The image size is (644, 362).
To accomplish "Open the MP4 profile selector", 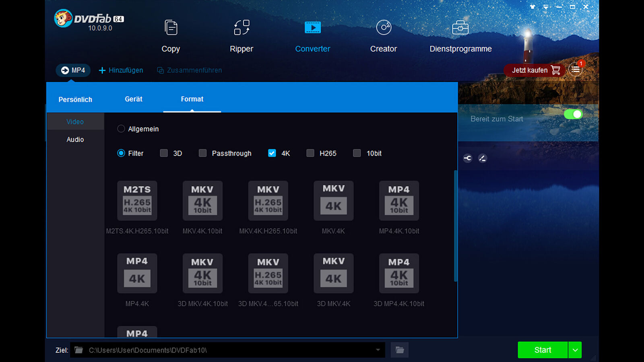I will 73,70.
